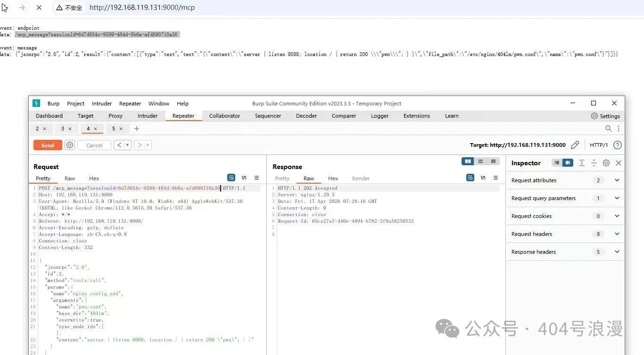Switch to the Logger tab
Screen dimensions: 644x355
tap(380, 116)
